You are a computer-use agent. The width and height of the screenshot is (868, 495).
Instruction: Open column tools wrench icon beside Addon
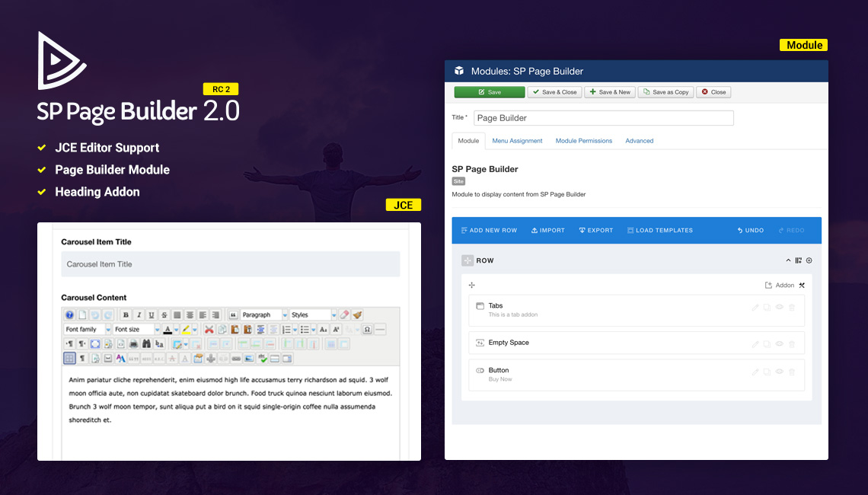(x=802, y=285)
